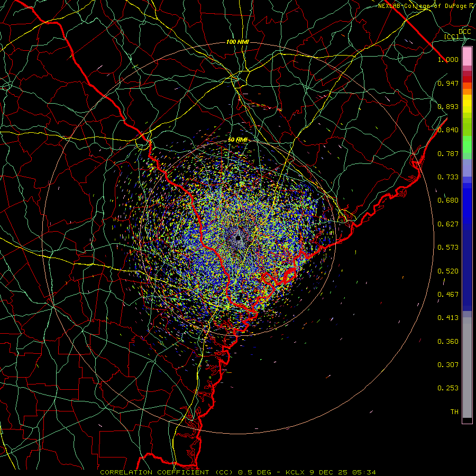Viewport: 476px width, 476px height.
Task: Click the radar site at the echo center
Action: click(x=239, y=237)
